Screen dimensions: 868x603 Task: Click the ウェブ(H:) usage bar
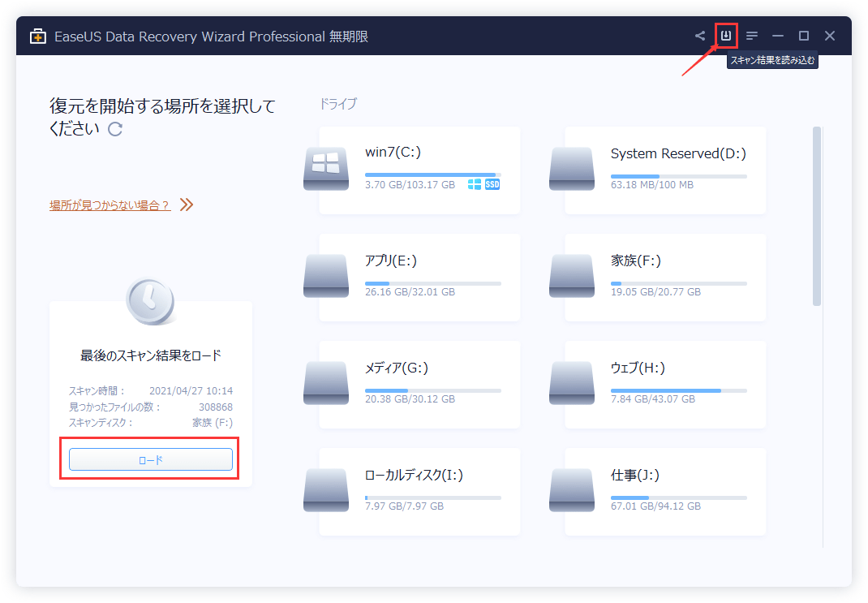[x=679, y=391]
